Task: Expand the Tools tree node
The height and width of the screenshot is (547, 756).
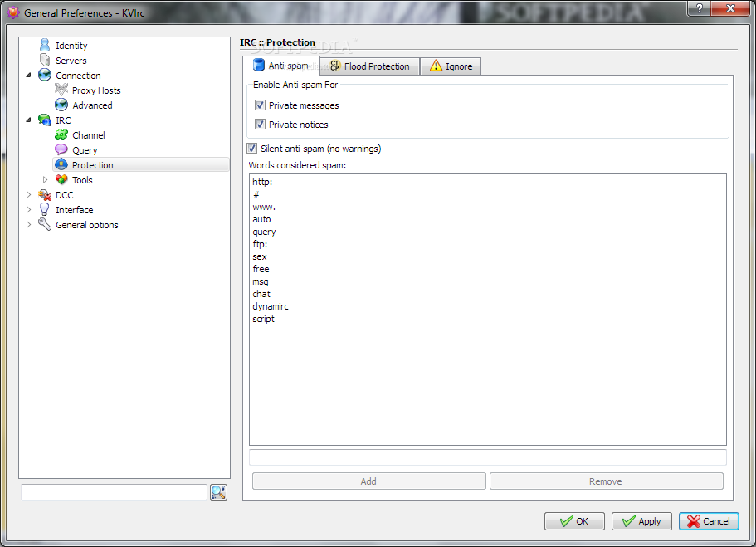Action: pos(46,179)
